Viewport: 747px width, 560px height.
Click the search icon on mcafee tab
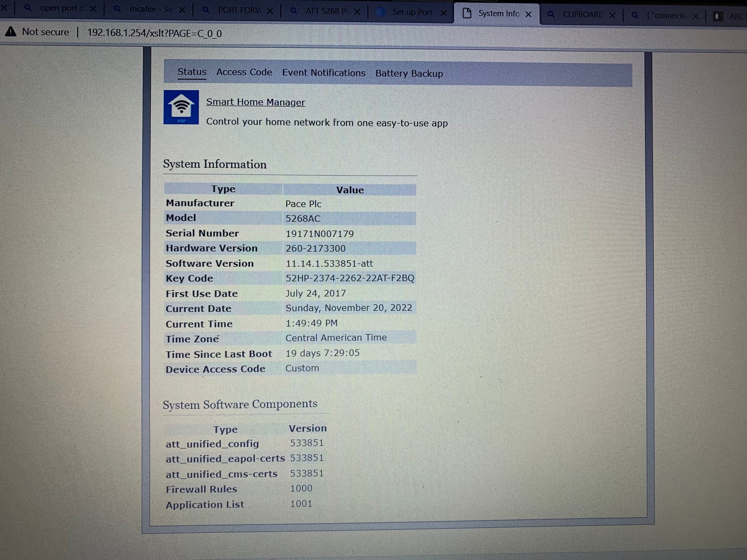coord(117,9)
